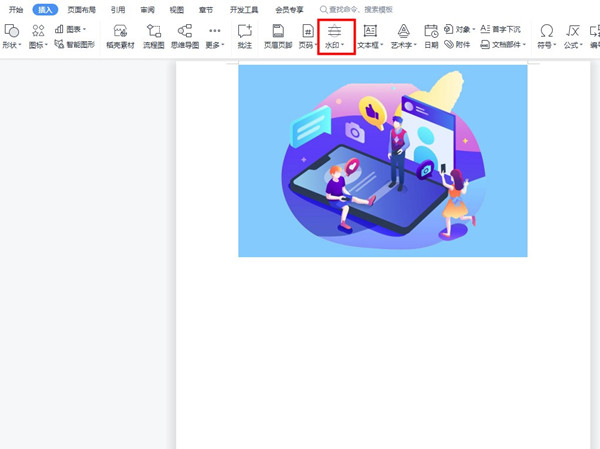Image resolution: width=600 pixels, height=449 pixels.
Task: Open 页眉页脚 (Header and footer)
Action: pyautogui.click(x=278, y=37)
